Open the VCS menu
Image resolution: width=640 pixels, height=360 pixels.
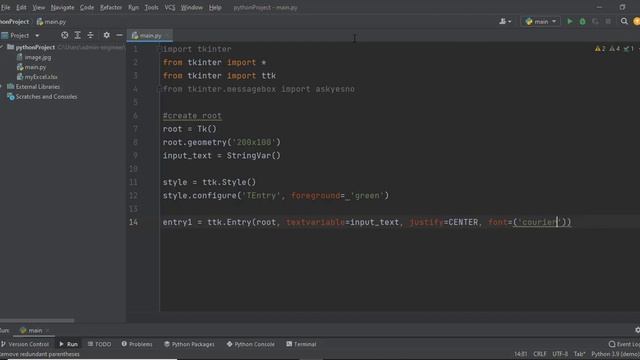tap(169, 7)
